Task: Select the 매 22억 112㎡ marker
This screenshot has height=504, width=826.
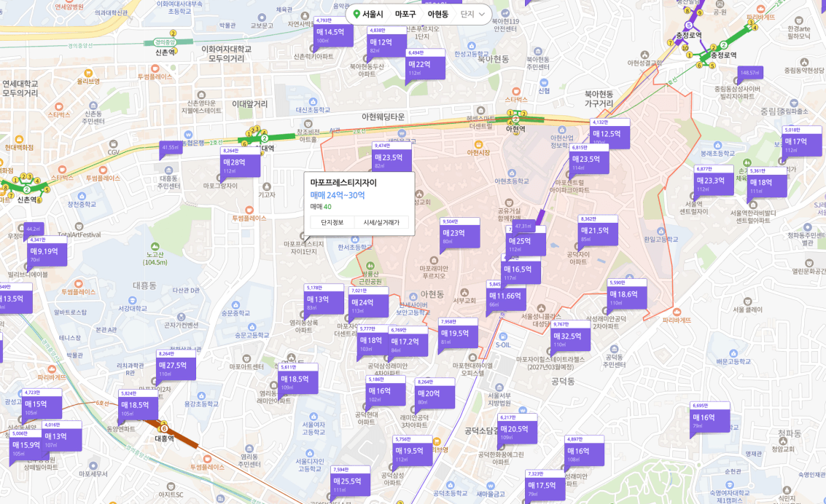Action: pos(426,65)
